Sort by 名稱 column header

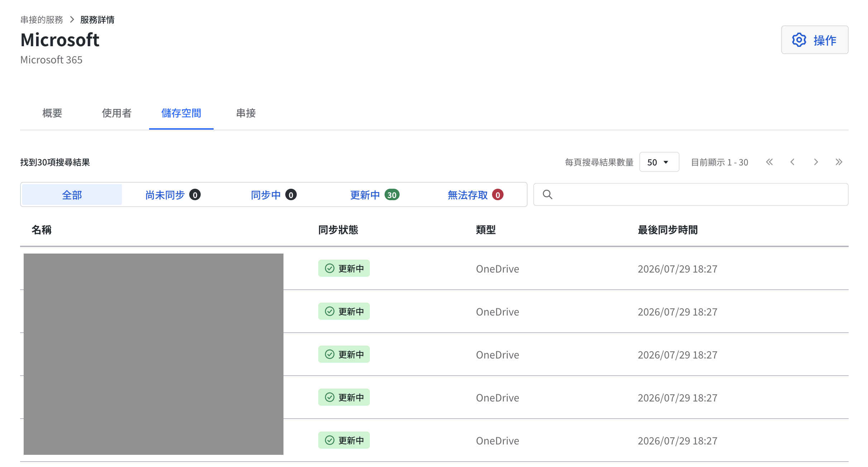tap(42, 230)
